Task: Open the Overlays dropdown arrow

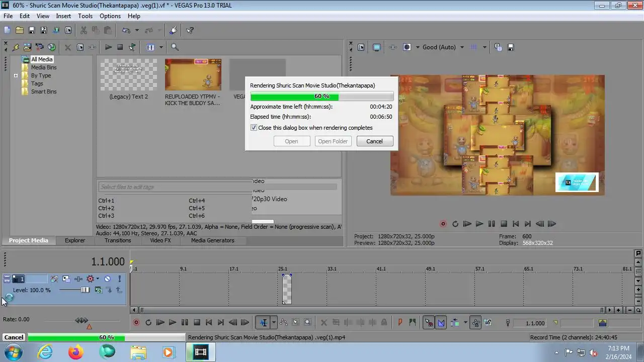Action: (x=485, y=47)
